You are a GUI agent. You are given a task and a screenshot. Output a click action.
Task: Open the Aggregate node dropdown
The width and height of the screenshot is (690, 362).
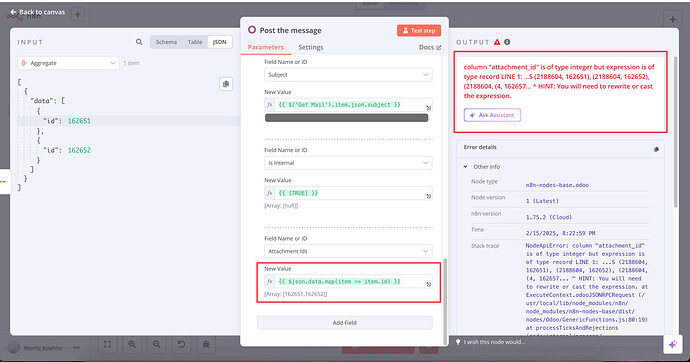coord(69,63)
